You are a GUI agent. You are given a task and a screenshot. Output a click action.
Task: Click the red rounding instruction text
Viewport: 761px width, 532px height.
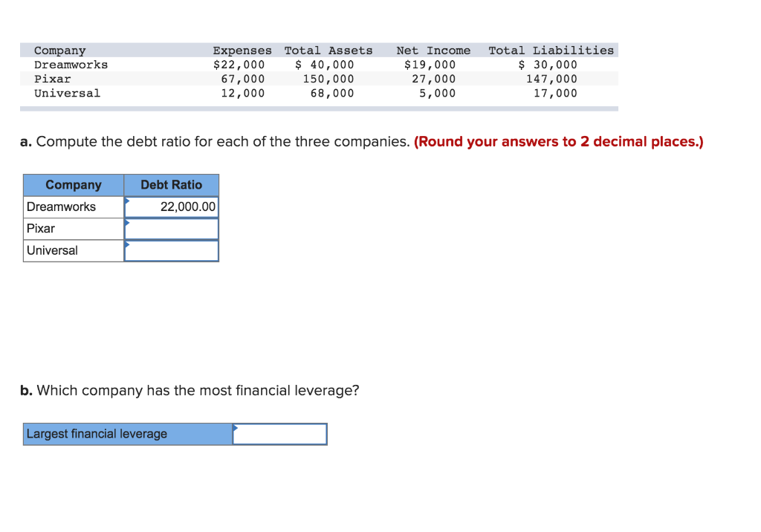559,142
